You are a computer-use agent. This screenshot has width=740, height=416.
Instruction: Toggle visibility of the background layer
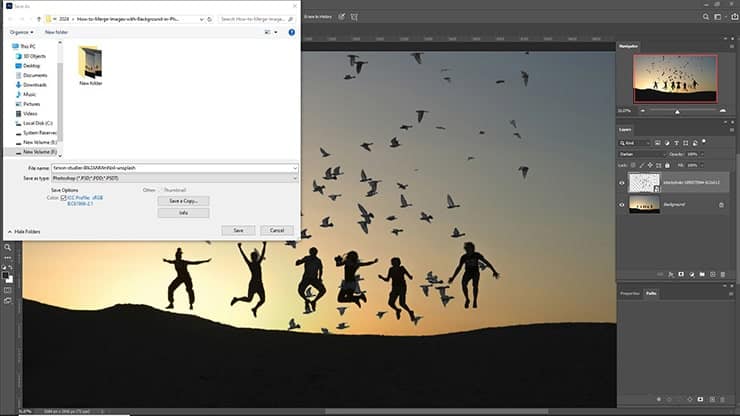(x=623, y=205)
